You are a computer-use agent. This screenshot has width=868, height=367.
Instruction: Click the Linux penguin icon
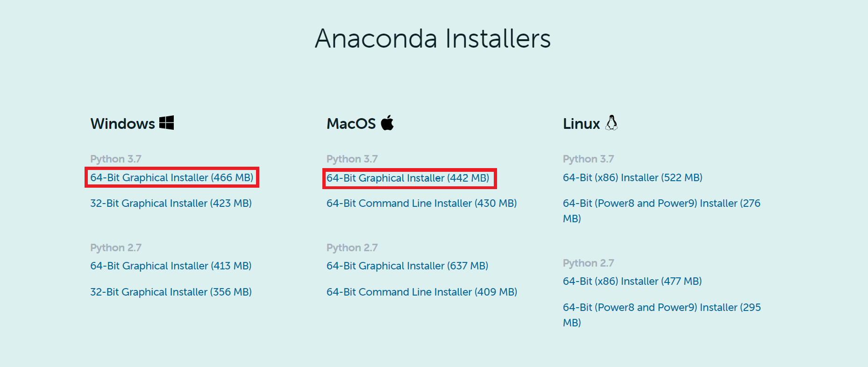coord(612,123)
